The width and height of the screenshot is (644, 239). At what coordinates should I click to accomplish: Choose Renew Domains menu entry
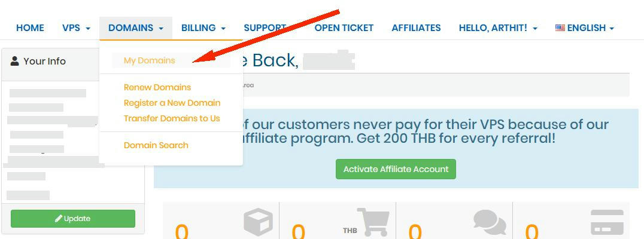tap(157, 87)
